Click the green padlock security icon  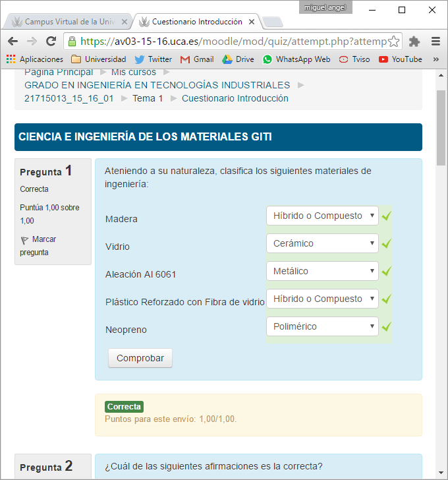tap(72, 41)
